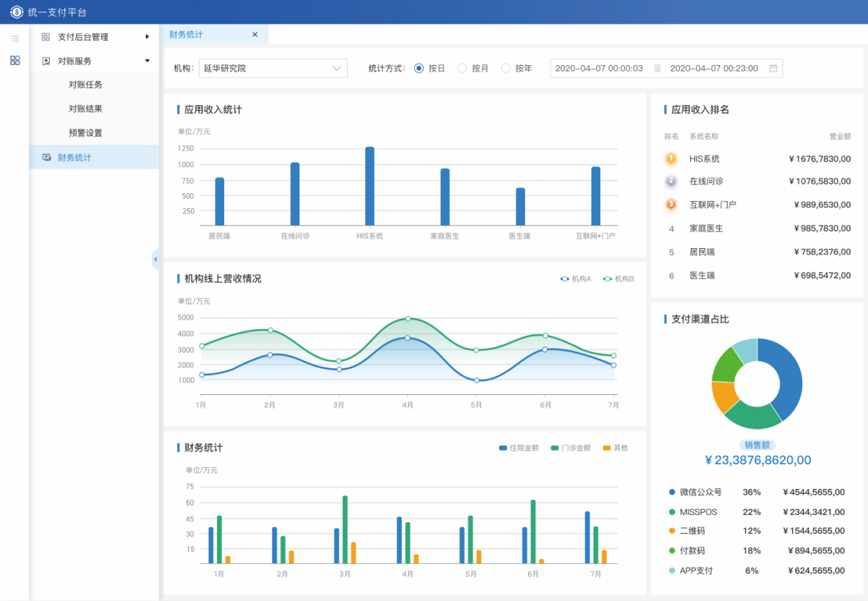Open 对账任务 in the sidebar
The height and width of the screenshot is (601, 868).
(85, 85)
